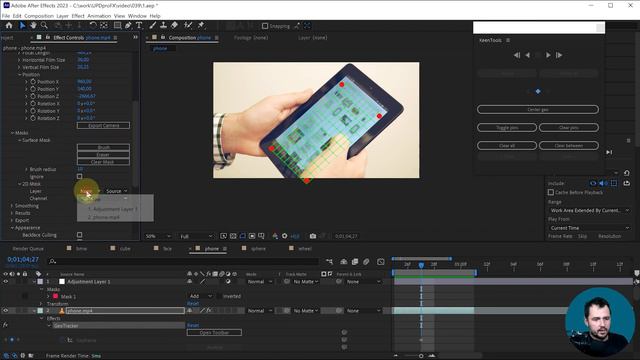Select the Brush tool in toolbar

pyautogui.click(x=153, y=25)
